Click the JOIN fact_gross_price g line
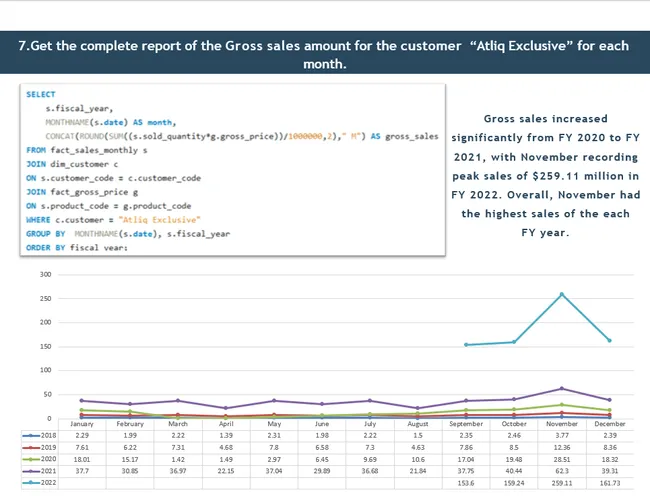The height and width of the screenshot is (502, 650). 82,192
